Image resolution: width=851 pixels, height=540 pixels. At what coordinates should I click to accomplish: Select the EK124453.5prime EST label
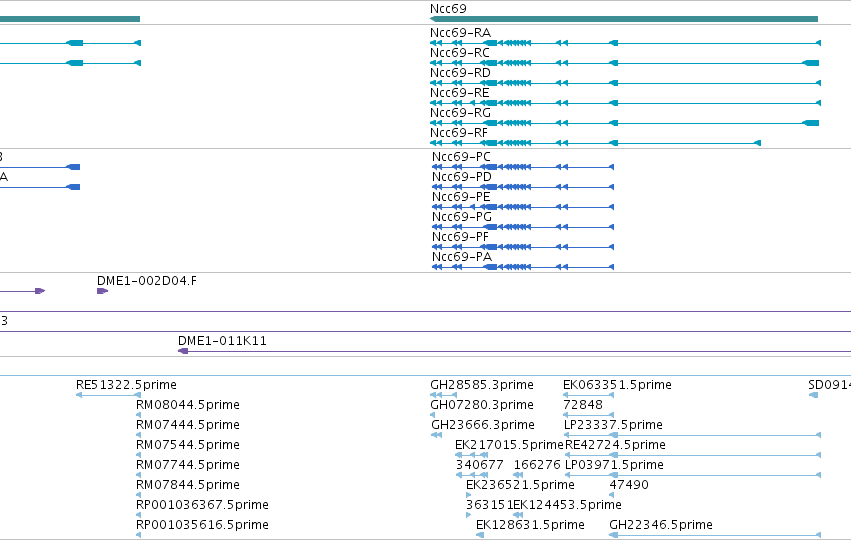click(567, 505)
